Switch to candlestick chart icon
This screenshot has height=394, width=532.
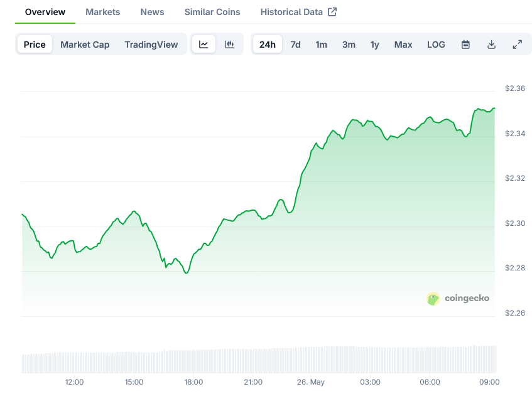click(x=229, y=45)
